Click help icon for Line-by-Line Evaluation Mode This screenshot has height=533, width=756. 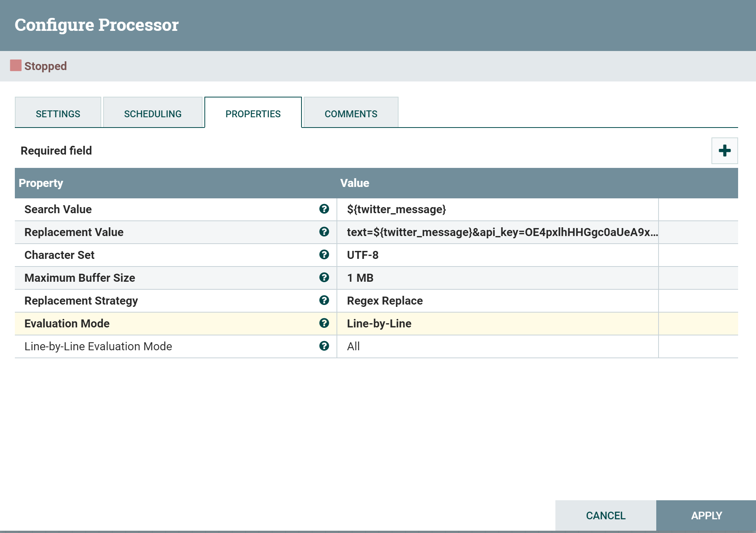(x=324, y=346)
